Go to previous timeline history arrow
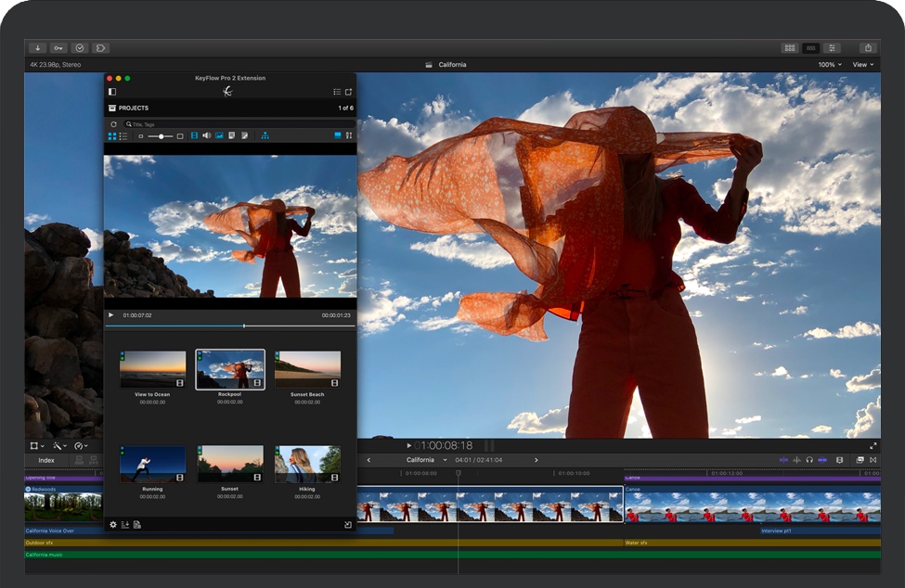The width and height of the screenshot is (905, 588). tap(368, 460)
